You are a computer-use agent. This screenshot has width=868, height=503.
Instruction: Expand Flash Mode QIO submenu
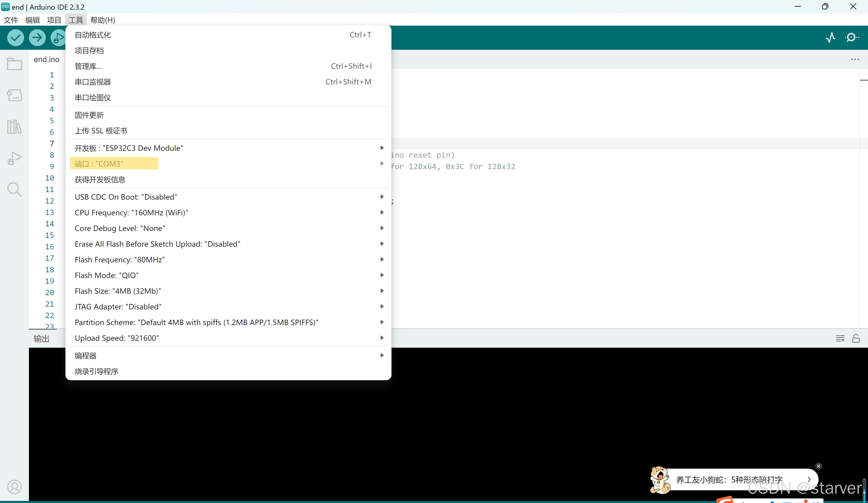pyautogui.click(x=228, y=275)
